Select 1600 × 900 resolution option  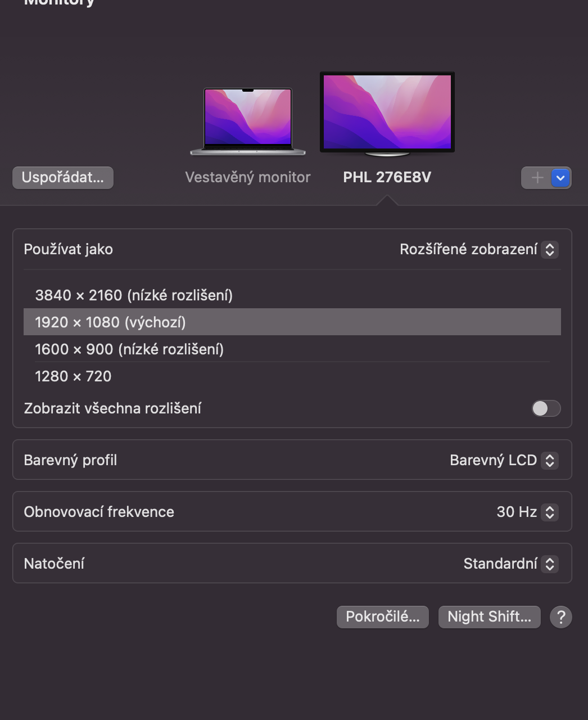(129, 349)
